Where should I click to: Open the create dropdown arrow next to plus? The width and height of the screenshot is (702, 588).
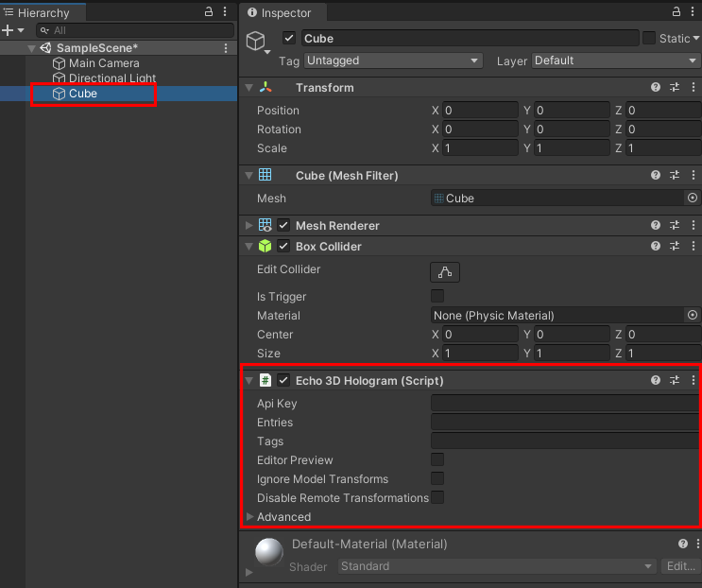(x=21, y=30)
